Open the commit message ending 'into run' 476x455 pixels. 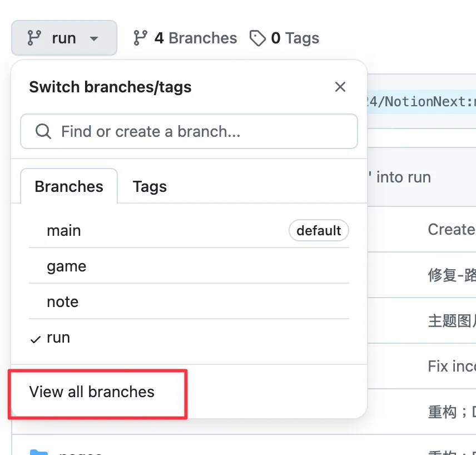pyautogui.click(x=400, y=177)
